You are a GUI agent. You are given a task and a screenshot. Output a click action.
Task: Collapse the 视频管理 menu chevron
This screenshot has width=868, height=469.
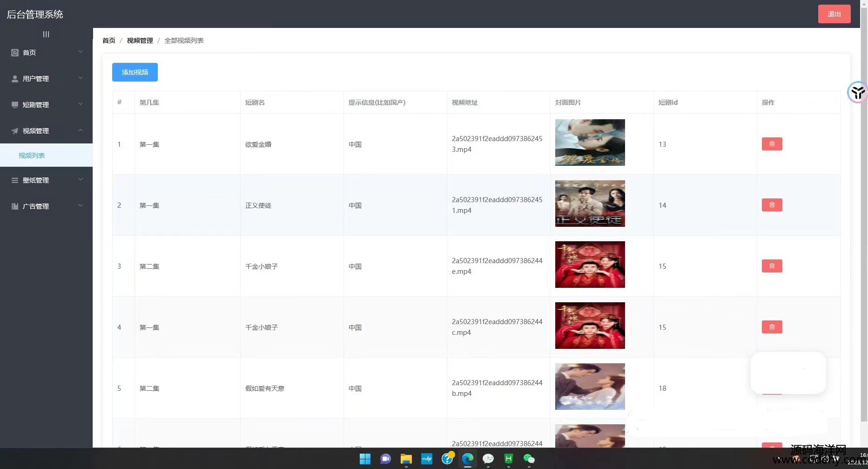click(81, 130)
